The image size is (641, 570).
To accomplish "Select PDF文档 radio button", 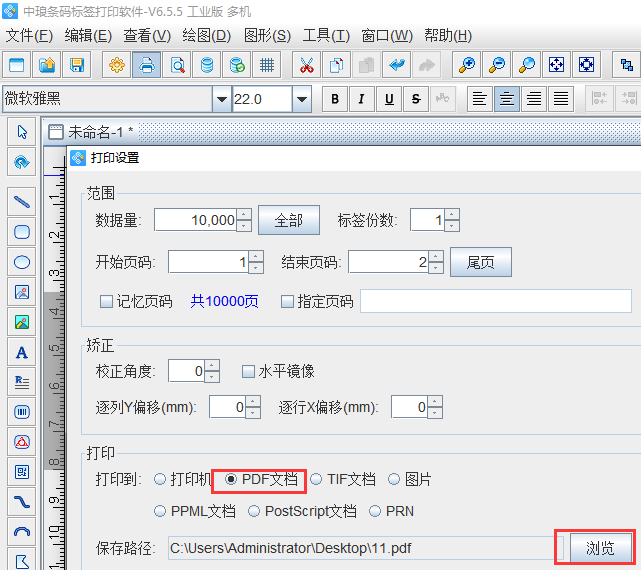I will [231, 479].
